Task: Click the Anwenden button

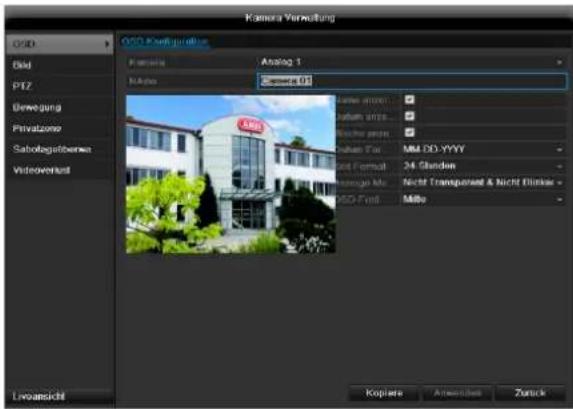Action: coord(458,393)
